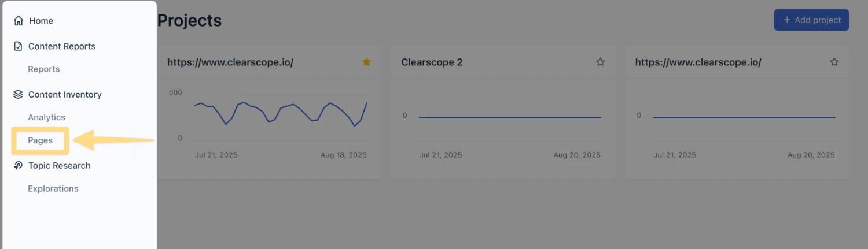Screen dimensions: 868x249
Task: Select the highlighted Pages menu item
Action: pyautogui.click(x=41, y=140)
